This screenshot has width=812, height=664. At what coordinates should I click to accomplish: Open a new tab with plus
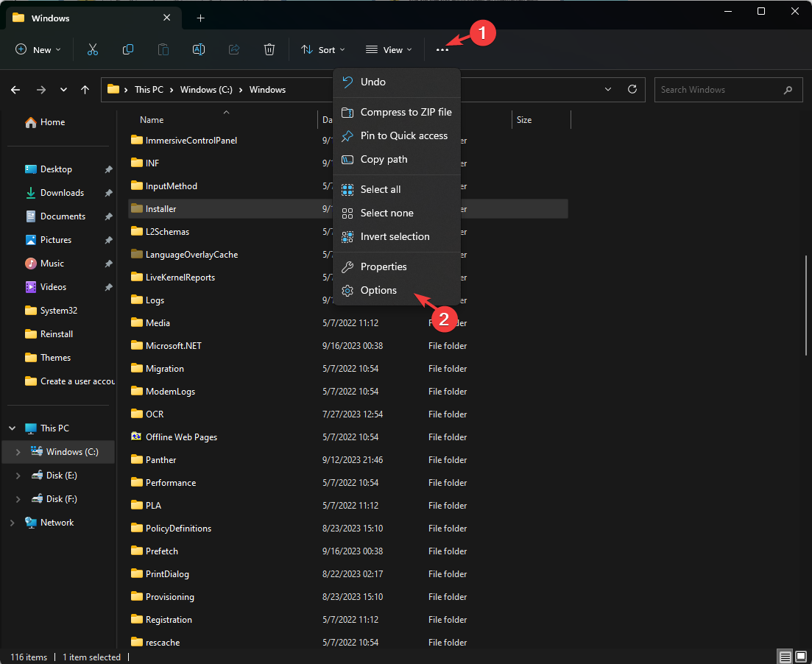[x=200, y=18]
